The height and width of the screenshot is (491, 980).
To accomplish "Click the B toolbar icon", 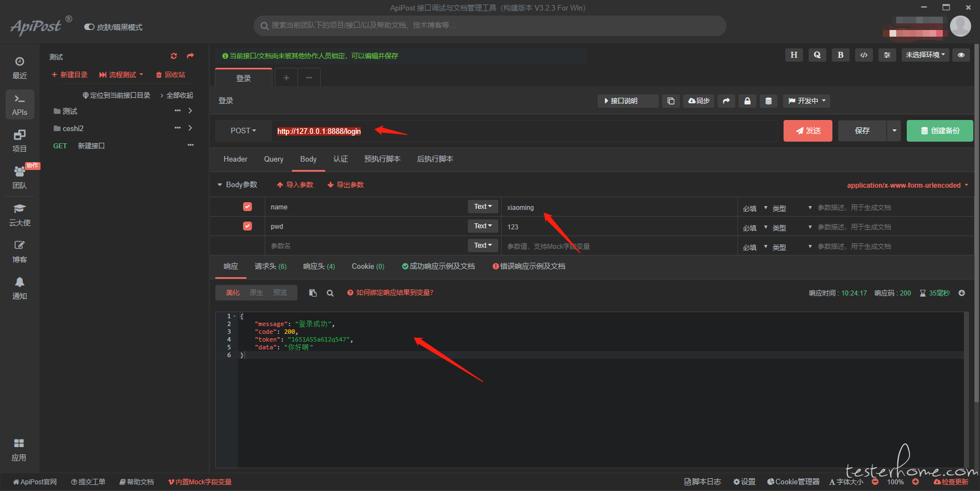I will coord(841,55).
